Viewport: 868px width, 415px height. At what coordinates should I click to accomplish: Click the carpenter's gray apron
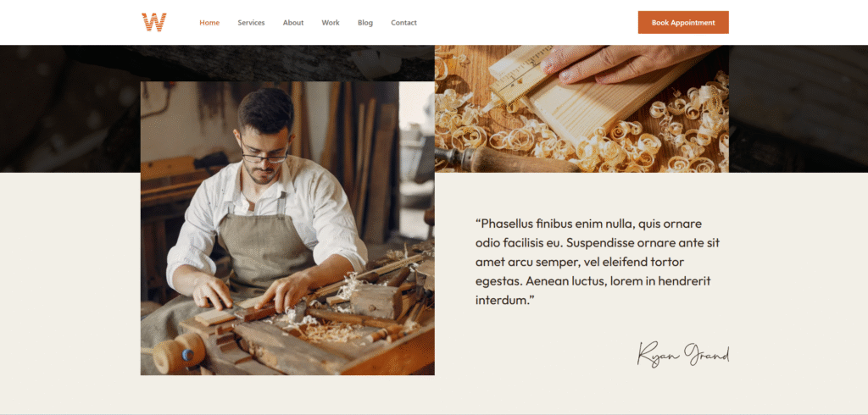264,249
